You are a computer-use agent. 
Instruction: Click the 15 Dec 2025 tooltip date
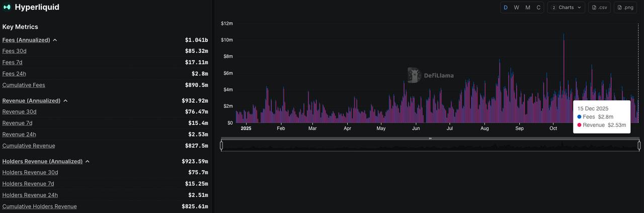593,108
